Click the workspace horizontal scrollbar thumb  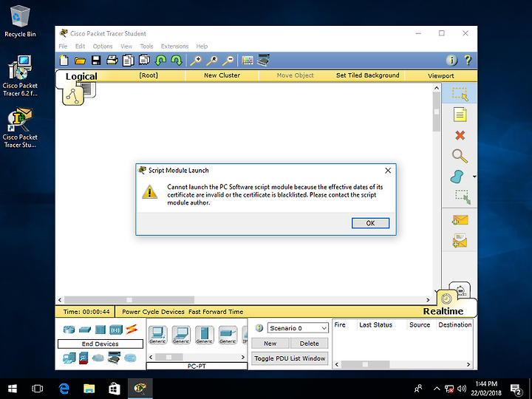point(129,300)
